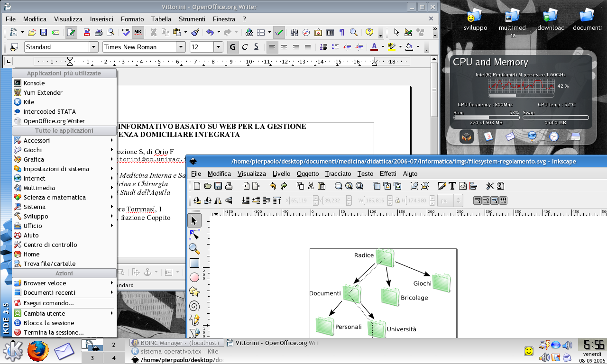Open Inkscape Tracciato menu
607x364 pixels.
(338, 174)
